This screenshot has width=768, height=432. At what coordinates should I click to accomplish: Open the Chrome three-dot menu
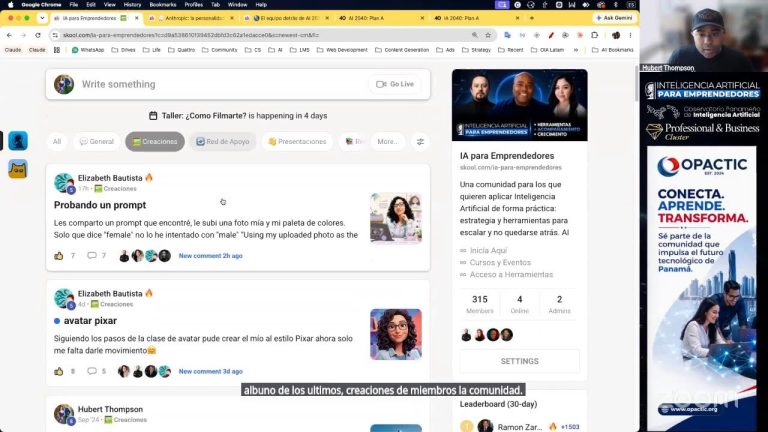630,35
